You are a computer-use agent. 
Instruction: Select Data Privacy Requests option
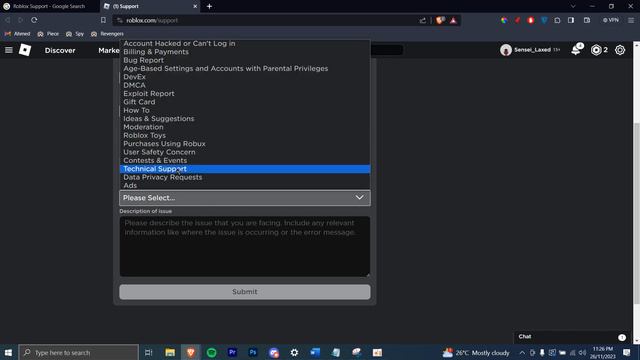(x=245, y=177)
